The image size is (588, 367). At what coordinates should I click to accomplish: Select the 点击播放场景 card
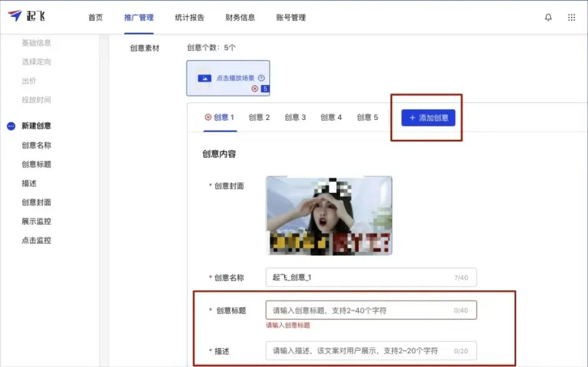(x=228, y=78)
